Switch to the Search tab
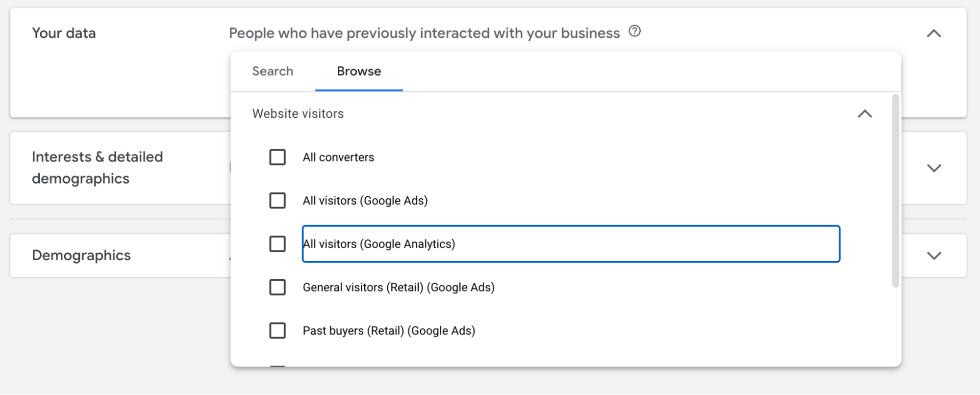Viewport: 980px width, 395px height. (272, 71)
